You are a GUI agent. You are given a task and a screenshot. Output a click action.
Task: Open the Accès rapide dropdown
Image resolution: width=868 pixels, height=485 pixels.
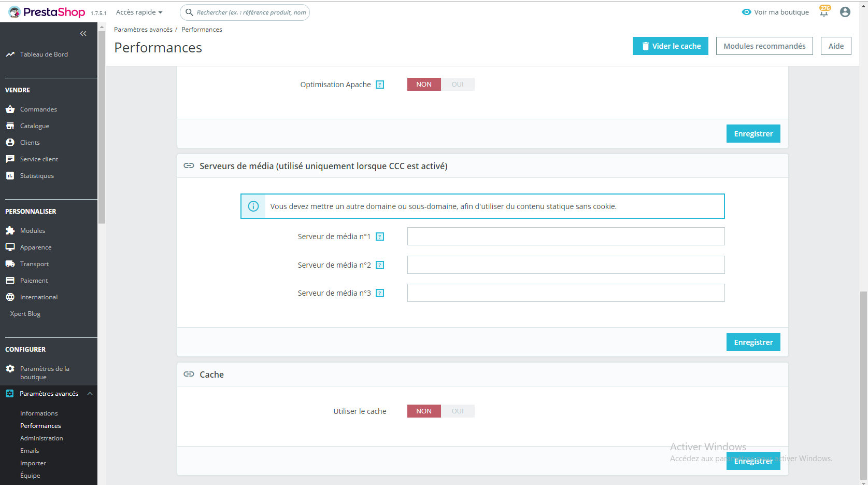tap(139, 12)
